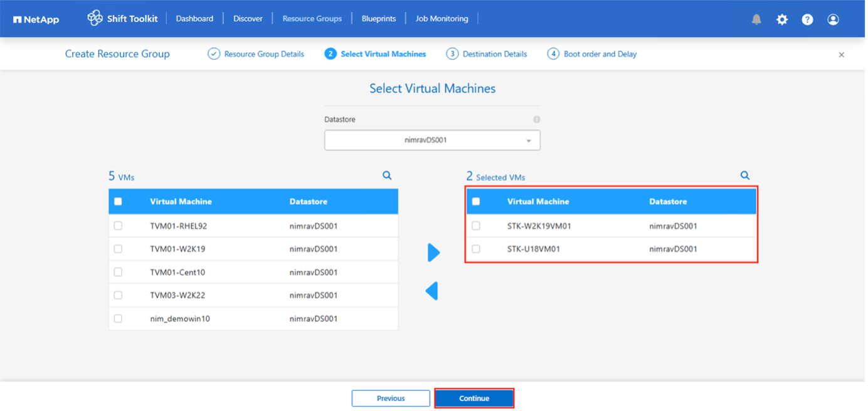This screenshot has width=868, height=411.
Task: Click the notifications bell icon
Action: [756, 19]
